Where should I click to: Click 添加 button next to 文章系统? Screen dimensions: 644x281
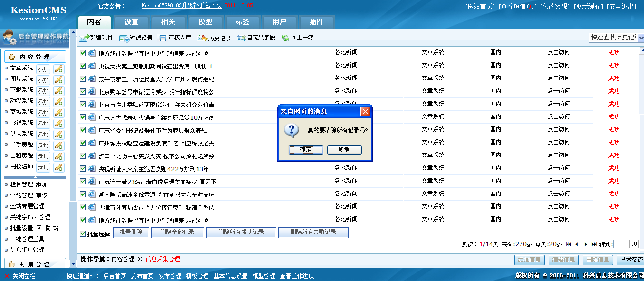43,69
